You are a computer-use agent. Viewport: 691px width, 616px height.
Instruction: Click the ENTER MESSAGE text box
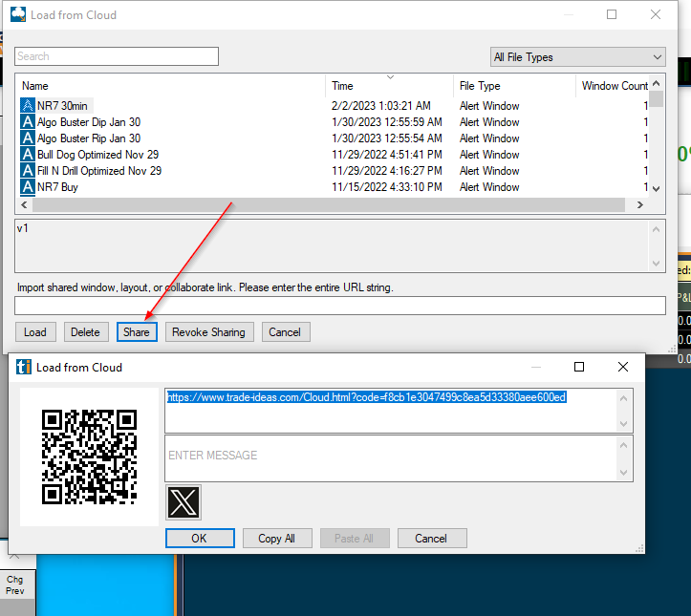(x=391, y=458)
